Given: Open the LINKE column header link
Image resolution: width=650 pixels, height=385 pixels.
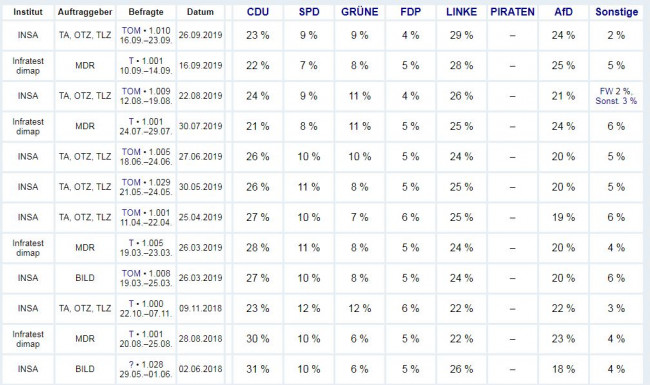Looking at the screenshot, I should click(x=461, y=12).
